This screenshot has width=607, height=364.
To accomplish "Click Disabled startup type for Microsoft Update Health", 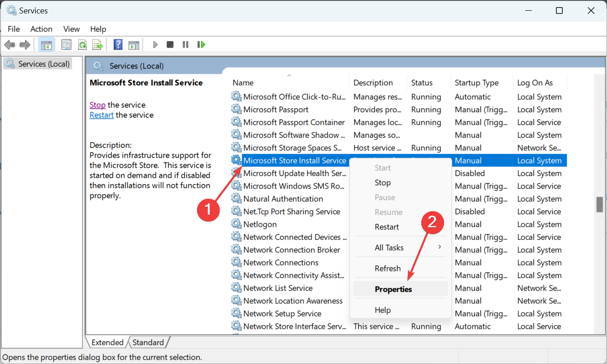I will pos(470,173).
